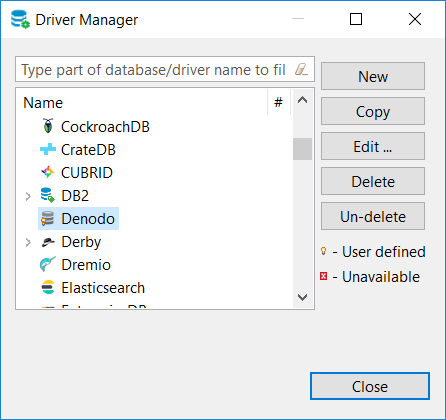Click the Derby hat icon
Viewport: 446px width, 420px height.
[48, 242]
